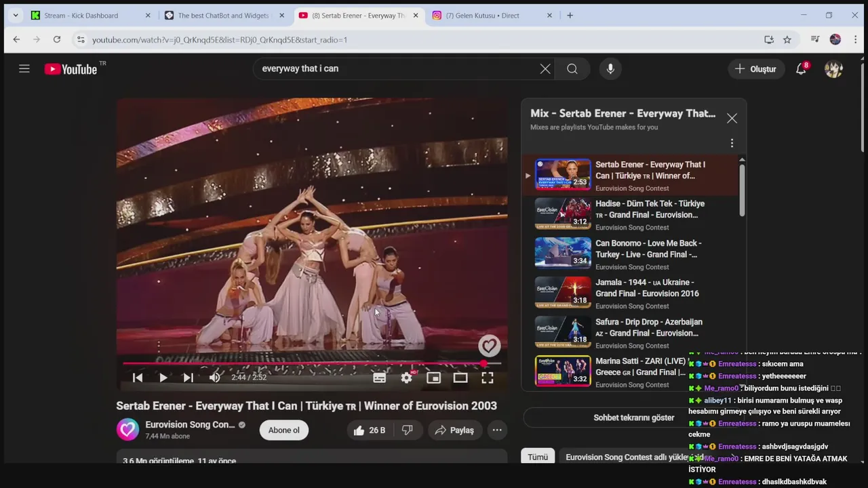Play Marina Satti - ZARI from the mix
This screenshot has height=488, width=868.
[630, 371]
